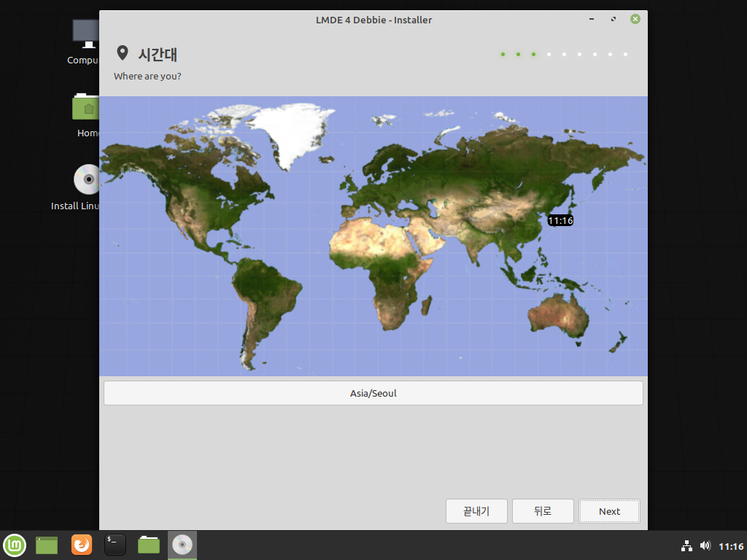The image size is (747, 560).
Task: Open the file manager in taskbar
Action: coord(149,545)
